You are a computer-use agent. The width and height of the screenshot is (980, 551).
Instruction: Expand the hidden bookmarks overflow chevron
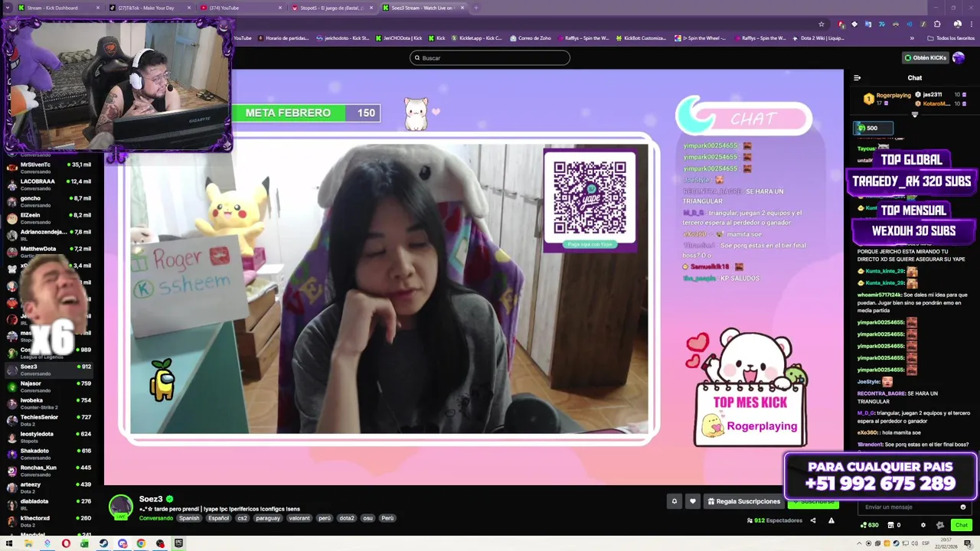pyautogui.click(x=912, y=38)
